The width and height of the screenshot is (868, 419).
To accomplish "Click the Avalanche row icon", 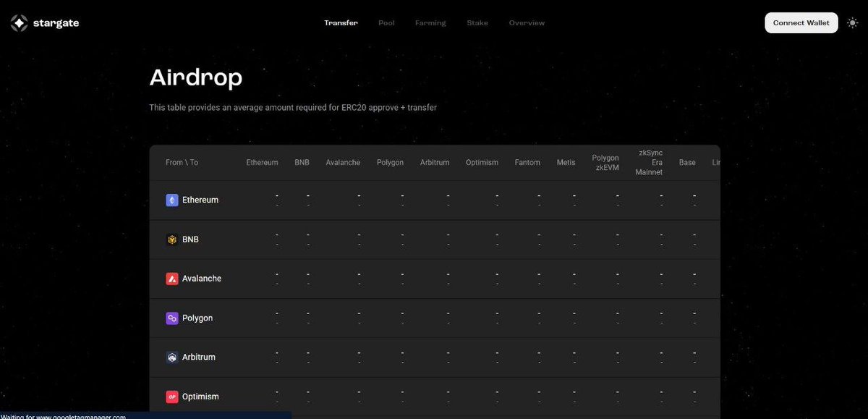I will click(172, 279).
